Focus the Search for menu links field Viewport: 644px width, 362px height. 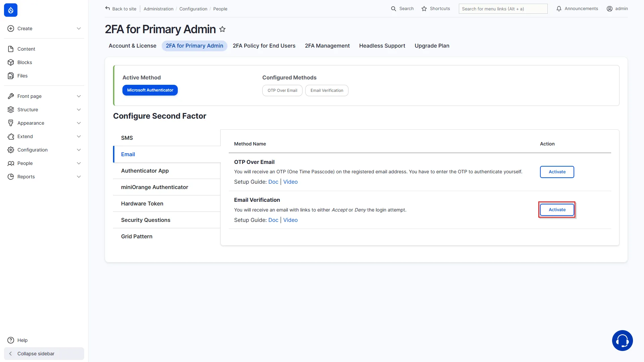coord(503,9)
